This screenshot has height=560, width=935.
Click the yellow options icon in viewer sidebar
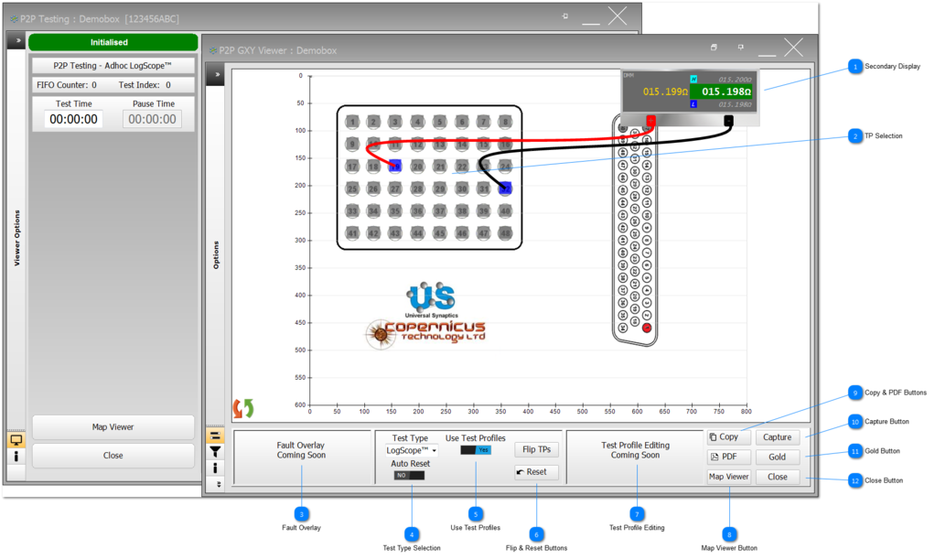pyautogui.click(x=215, y=436)
